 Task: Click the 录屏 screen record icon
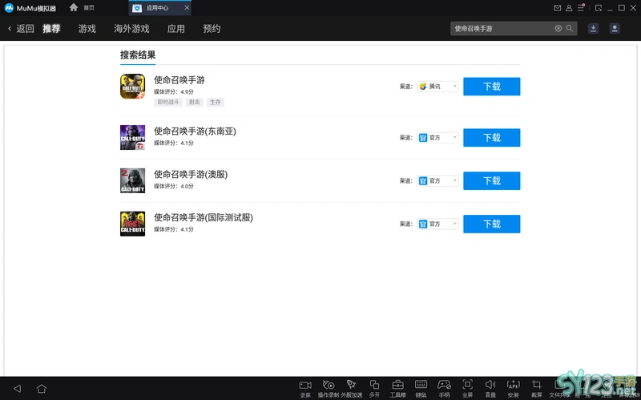coord(305,385)
